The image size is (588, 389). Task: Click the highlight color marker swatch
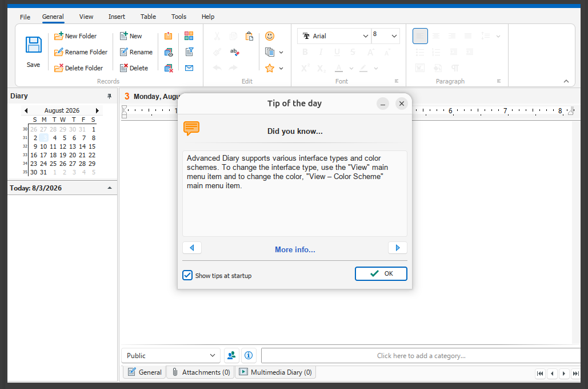363,68
